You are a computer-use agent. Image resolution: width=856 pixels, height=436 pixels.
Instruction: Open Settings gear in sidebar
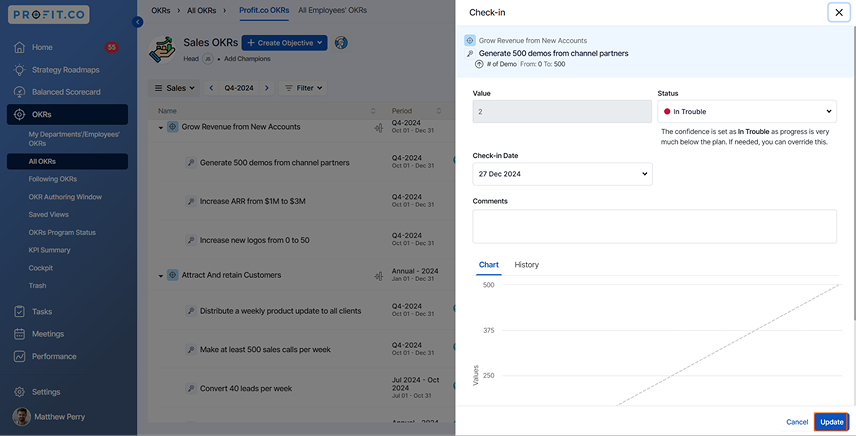click(x=19, y=392)
